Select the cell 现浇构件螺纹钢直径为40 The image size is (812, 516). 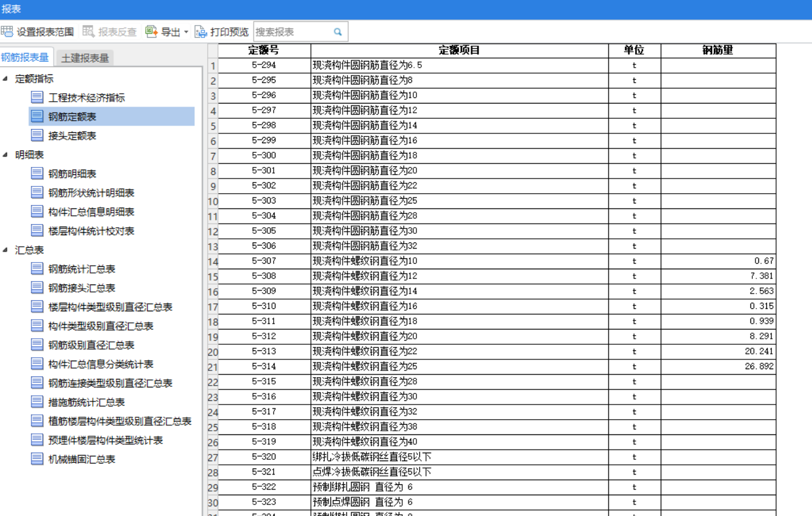[460, 442]
